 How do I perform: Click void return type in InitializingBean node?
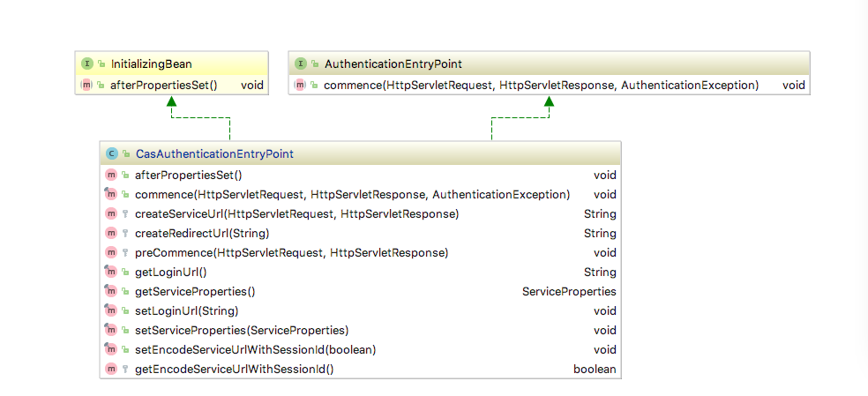click(252, 86)
